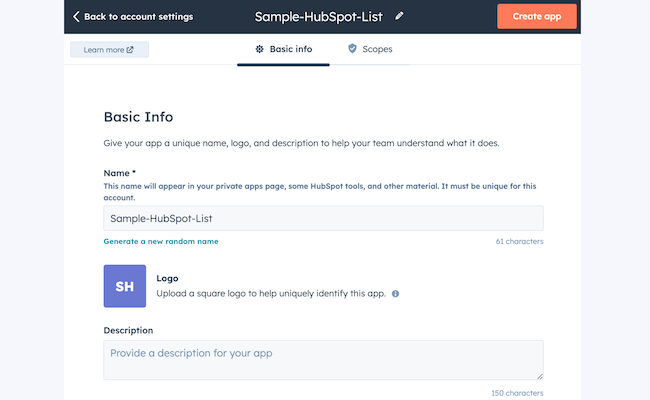
Task: Click the 'Upload a square logo' help text
Action: point(271,293)
